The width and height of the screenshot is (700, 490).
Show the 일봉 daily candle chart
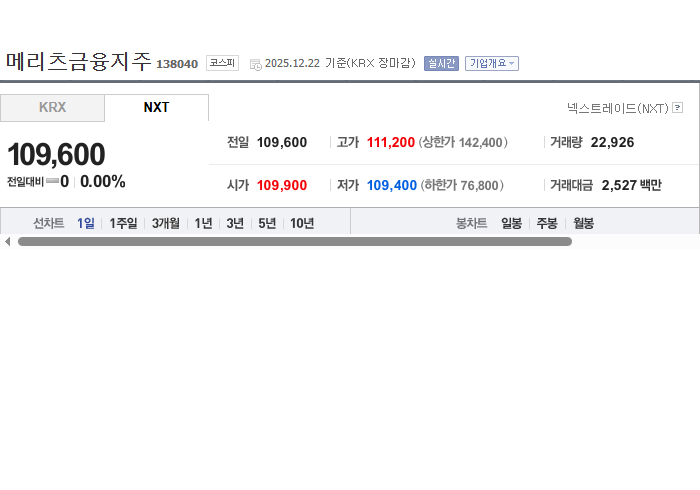click(x=511, y=223)
